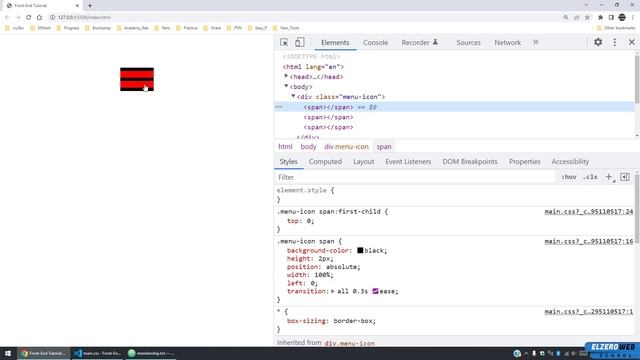Screen dimensions: 640x360
Task: Select the html lang="en" node
Action: 313,67
